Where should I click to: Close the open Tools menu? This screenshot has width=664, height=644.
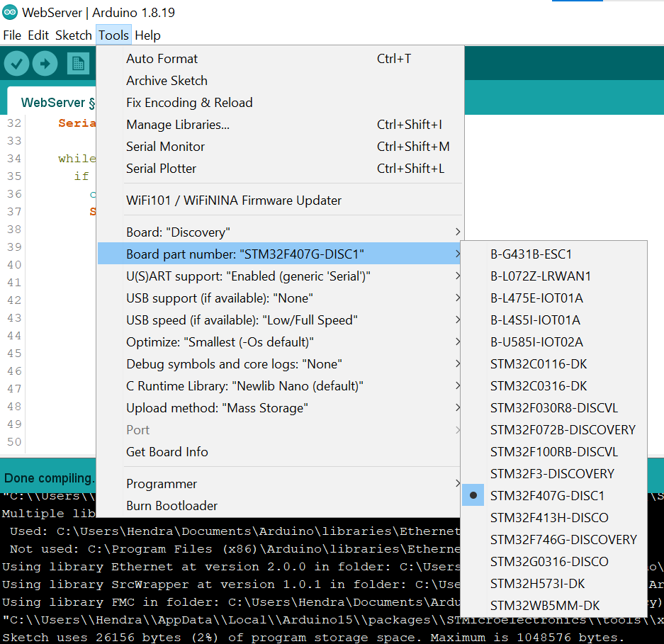(113, 35)
